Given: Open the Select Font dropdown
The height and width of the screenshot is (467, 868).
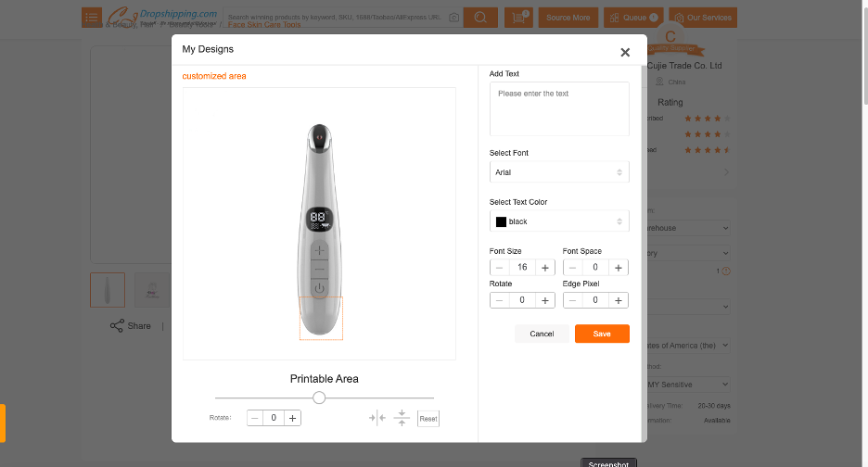Looking at the screenshot, I should [558, 172].
